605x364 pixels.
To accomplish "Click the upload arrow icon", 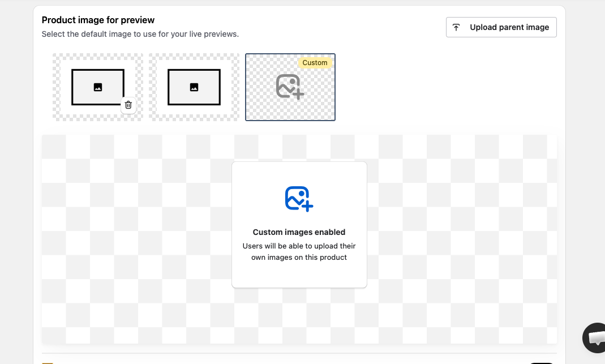I will click(456, 27).
